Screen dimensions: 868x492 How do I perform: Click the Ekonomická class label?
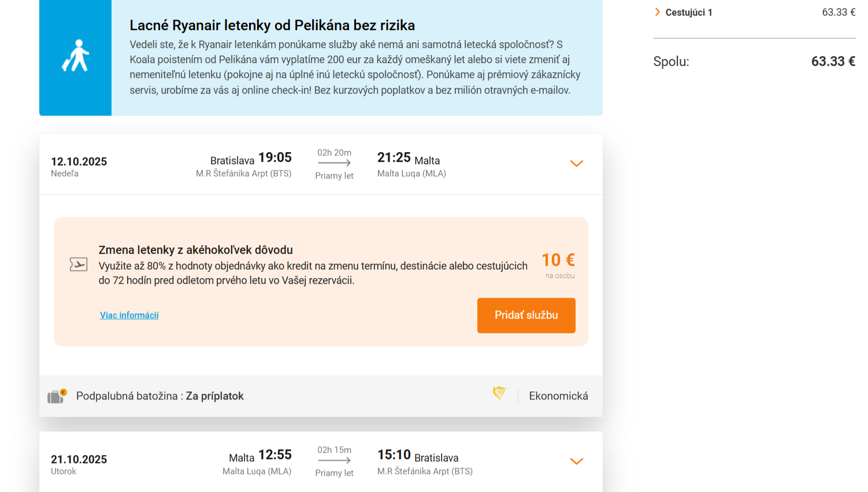click(x=558, y=396)
